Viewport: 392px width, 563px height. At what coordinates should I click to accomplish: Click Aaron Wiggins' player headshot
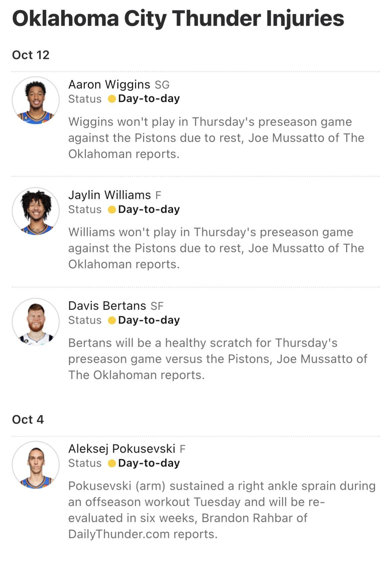tap(36, 100)
